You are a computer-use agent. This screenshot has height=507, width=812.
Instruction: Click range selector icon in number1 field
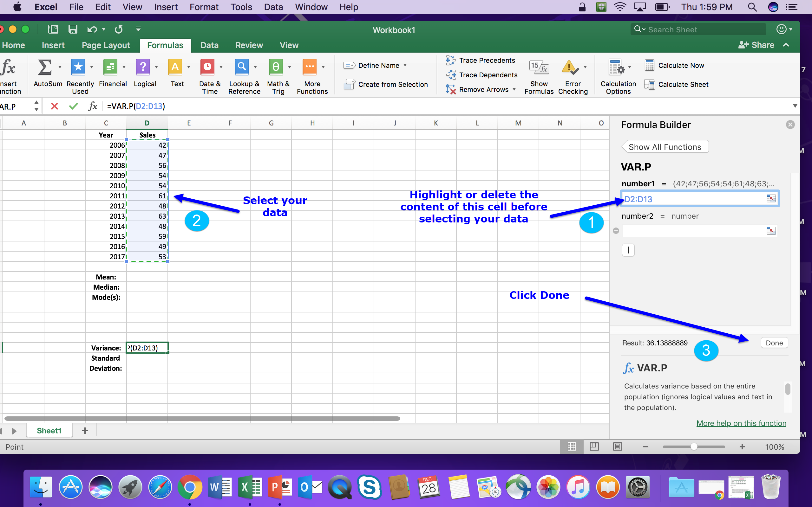click(771, 198)
